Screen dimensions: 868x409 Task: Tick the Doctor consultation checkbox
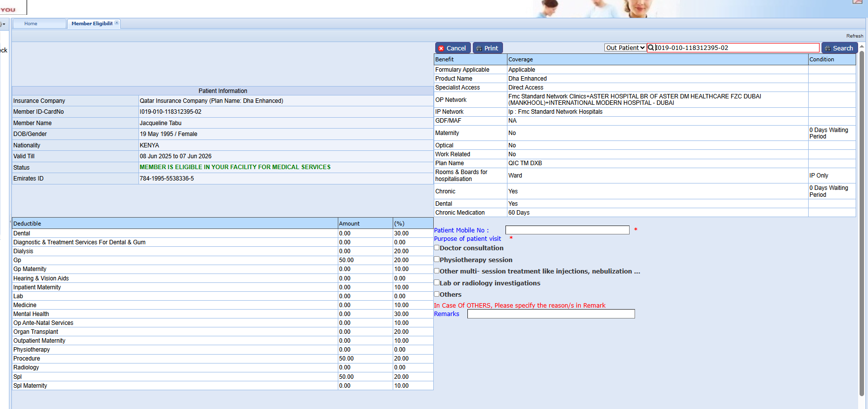(437, 248)
